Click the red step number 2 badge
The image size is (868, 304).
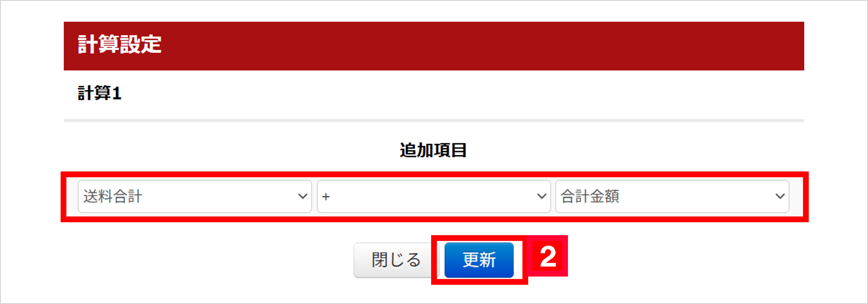point(548,256)
